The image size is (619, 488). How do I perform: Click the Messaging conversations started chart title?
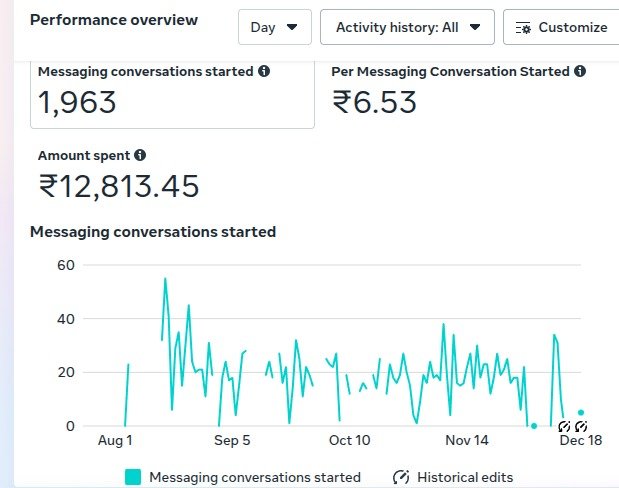(x=153, y=232)
